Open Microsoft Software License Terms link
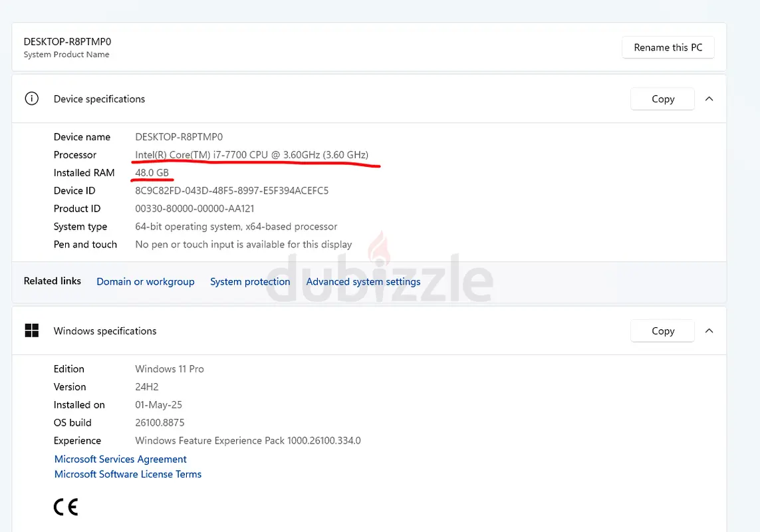This screenshot has width=760, height=532. tap(128, 474)
